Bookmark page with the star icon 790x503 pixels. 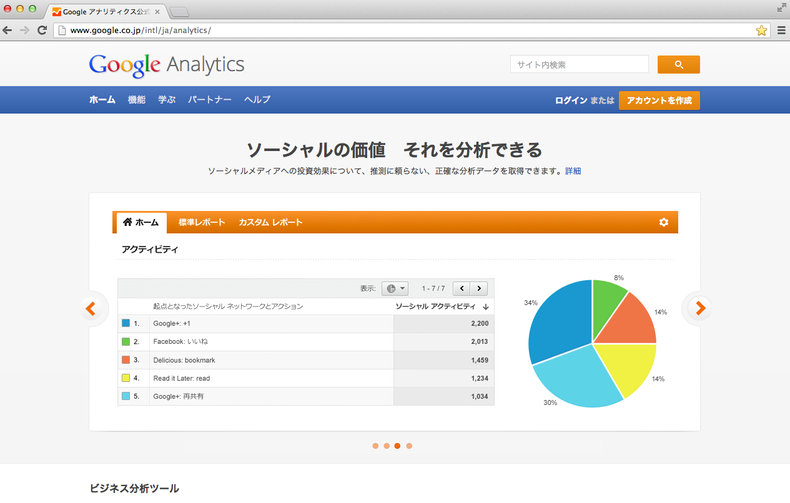tap(761, 30)
